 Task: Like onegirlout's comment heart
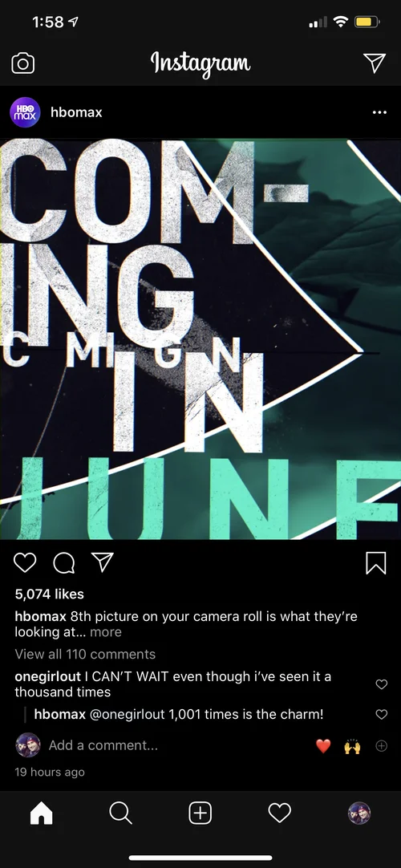(x=382, y=684)
